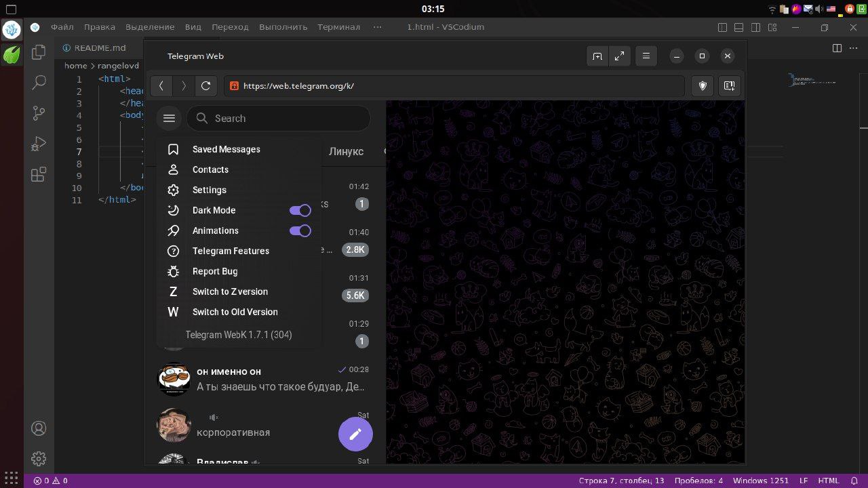Open the Source Control view icon

(x=39, y=113)
